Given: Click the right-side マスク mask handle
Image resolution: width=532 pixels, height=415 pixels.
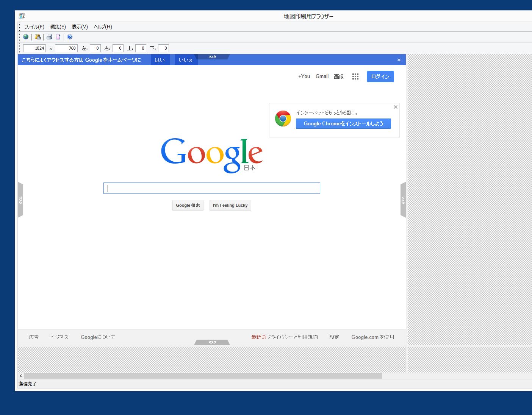Looking at the screenshot, I should (403, 200).
